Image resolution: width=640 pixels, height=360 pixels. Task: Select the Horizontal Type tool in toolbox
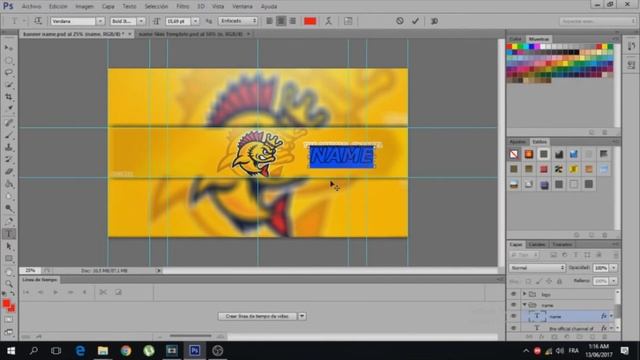9,234
